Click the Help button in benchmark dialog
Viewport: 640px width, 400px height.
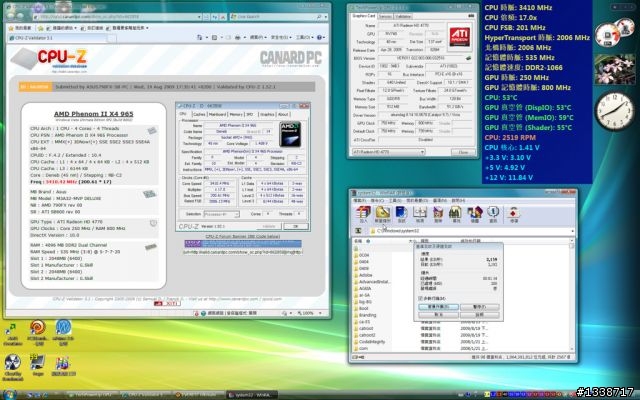pos(479,315)
